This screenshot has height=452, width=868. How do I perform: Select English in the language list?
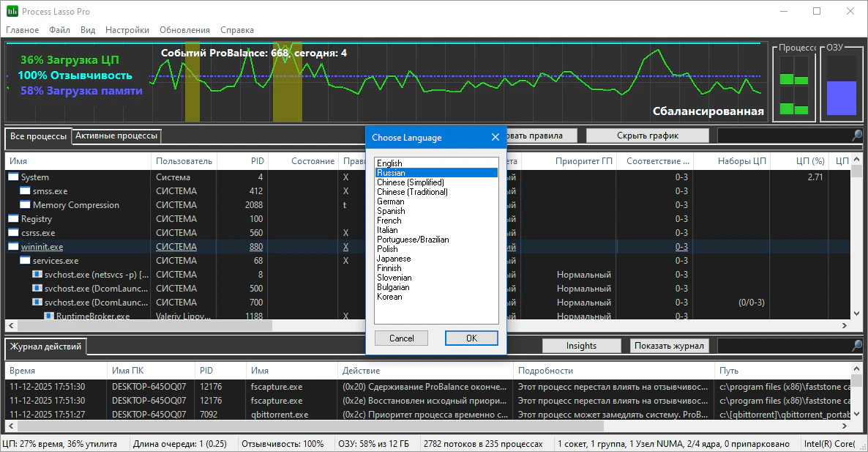coord(389,163)
